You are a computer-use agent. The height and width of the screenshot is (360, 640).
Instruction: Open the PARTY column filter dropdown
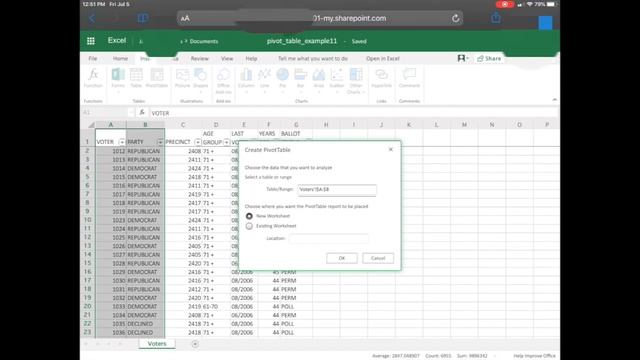coord(160,142)
